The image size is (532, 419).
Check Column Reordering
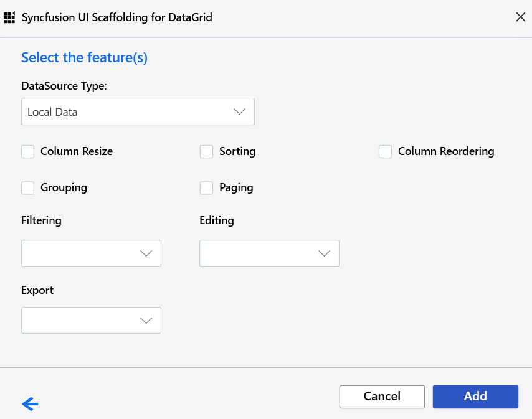[385, 151]
